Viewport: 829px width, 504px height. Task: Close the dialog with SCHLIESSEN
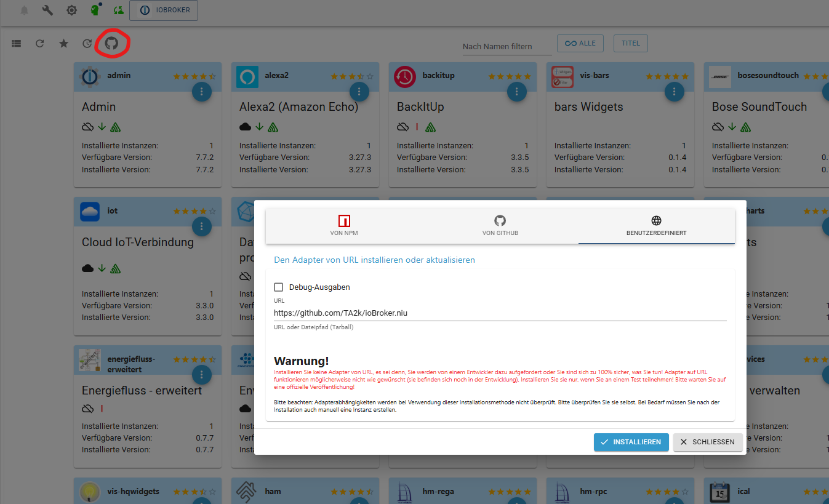click(708, 442)
